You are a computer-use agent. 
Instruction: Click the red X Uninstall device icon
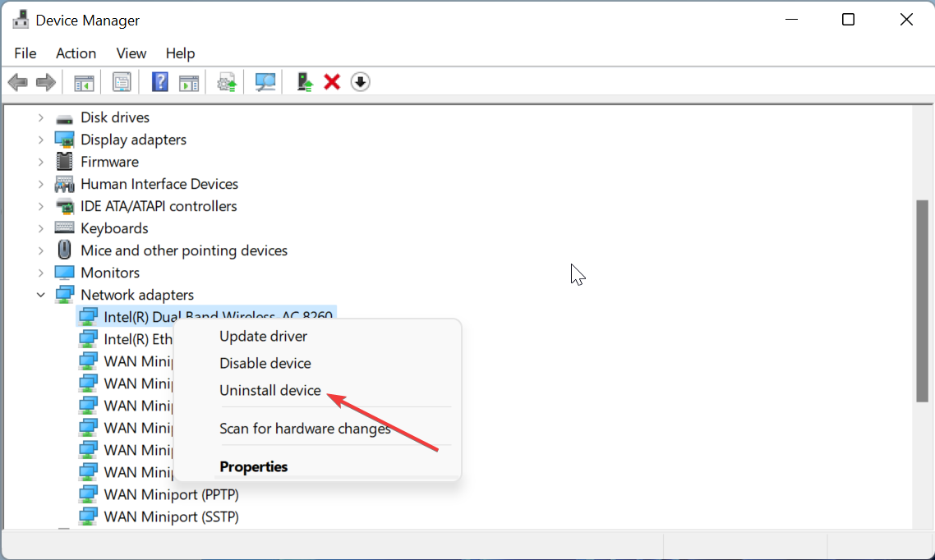pyautogui.click(x=332, y=81)
